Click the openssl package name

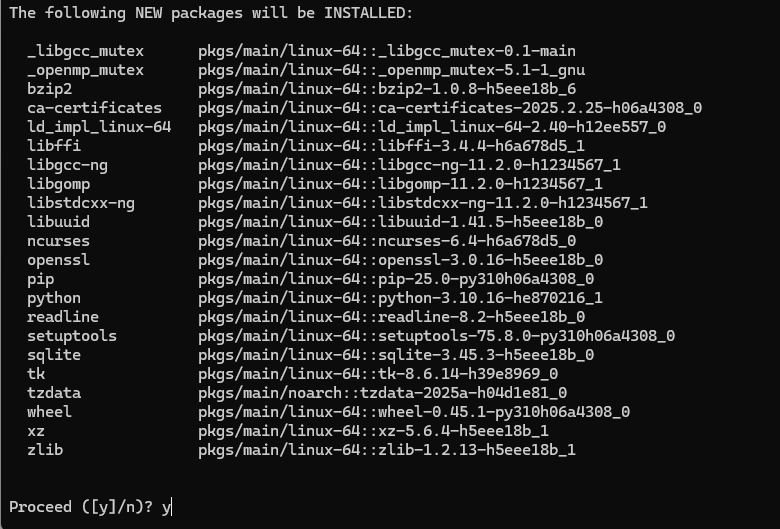click(x=59, y=260)
